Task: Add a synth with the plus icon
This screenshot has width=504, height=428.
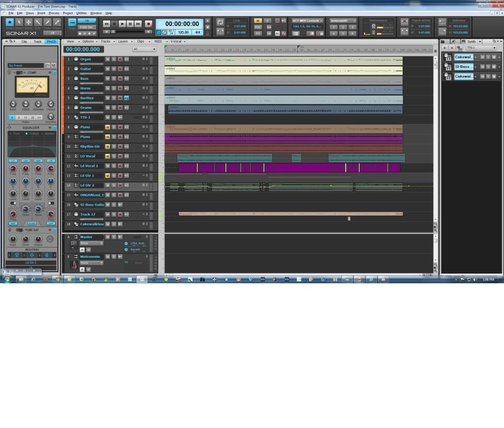Action: point(445,48)
